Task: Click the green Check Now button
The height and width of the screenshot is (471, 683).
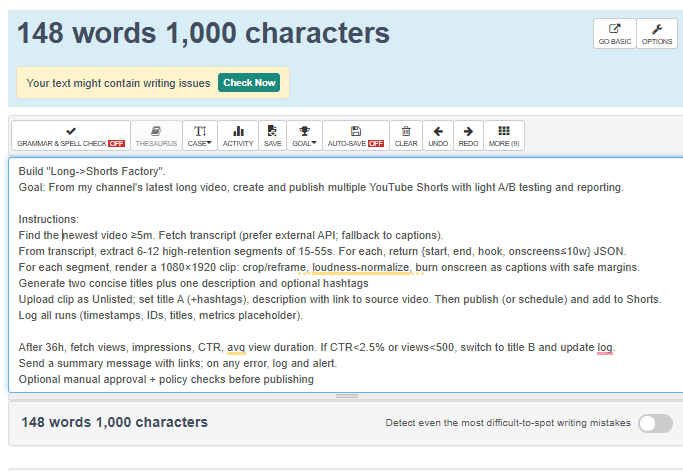Action: click(x=249, y=83)
